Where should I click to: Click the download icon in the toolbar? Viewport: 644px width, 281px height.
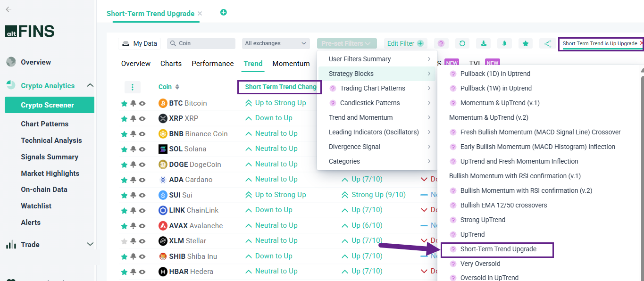pos(483,43)
